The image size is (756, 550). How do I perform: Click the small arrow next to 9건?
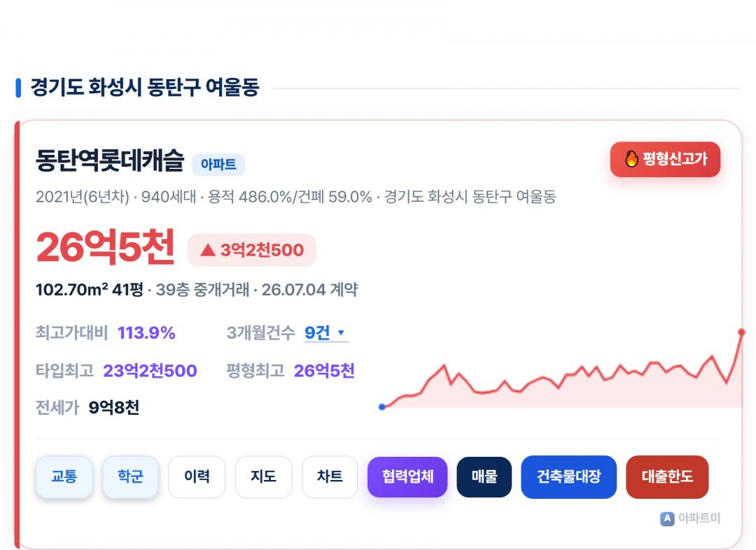pyautogui.click(x=341, y=332)
